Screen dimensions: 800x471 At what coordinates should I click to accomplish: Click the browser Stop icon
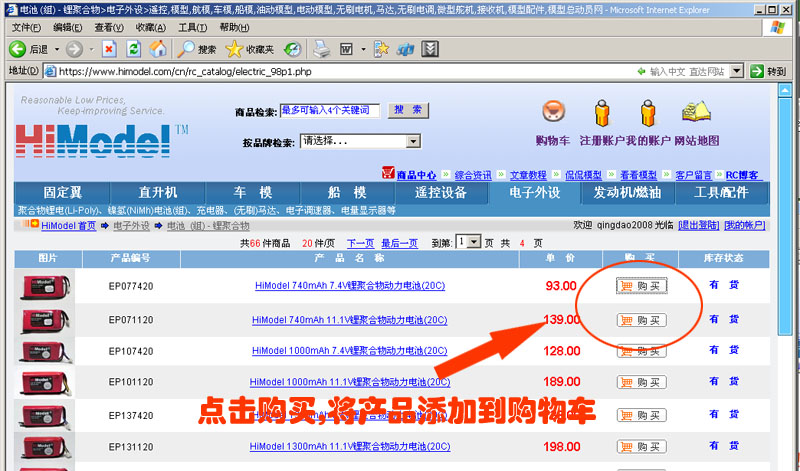[108, 49]
